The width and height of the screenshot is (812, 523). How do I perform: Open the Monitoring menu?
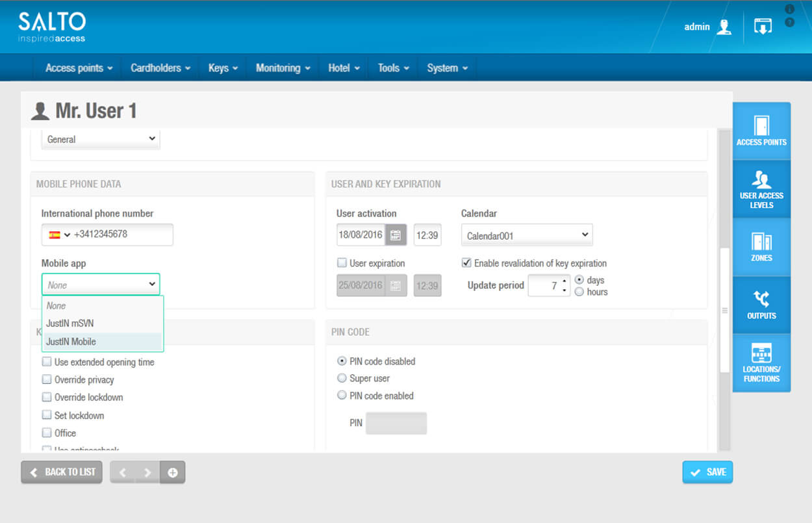click(x=283, y=68)
